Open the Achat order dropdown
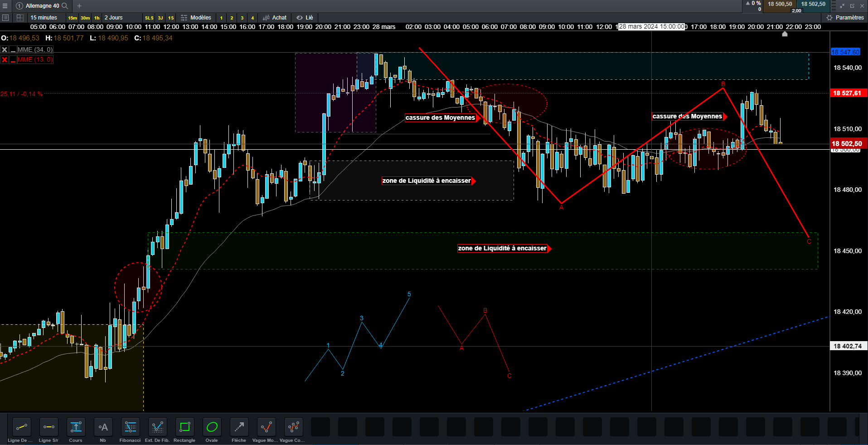The image size is (868, 445). click(x=275, y=18)
